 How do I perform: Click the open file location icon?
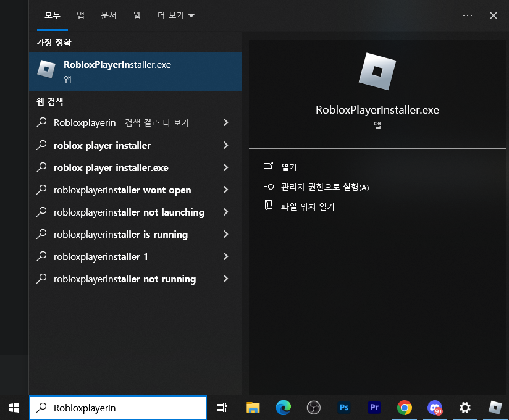(x=269, y=205)
